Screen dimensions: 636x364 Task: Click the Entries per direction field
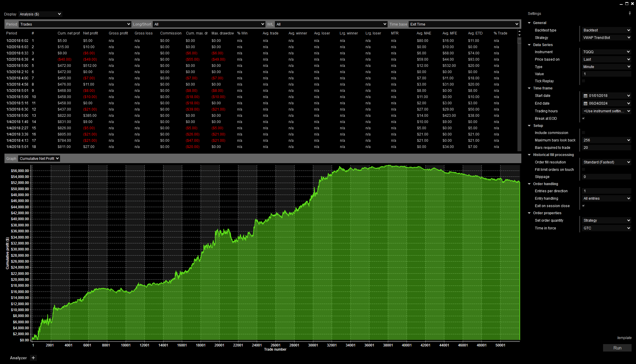[606, 191]
